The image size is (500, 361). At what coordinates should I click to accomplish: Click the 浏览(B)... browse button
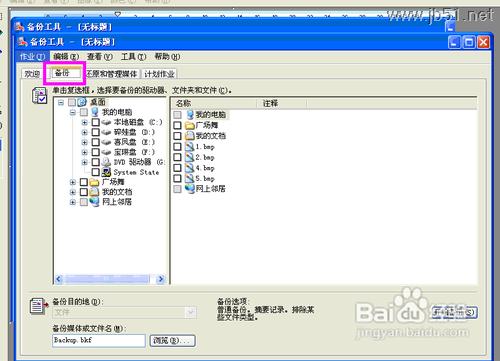coord(172,341)
